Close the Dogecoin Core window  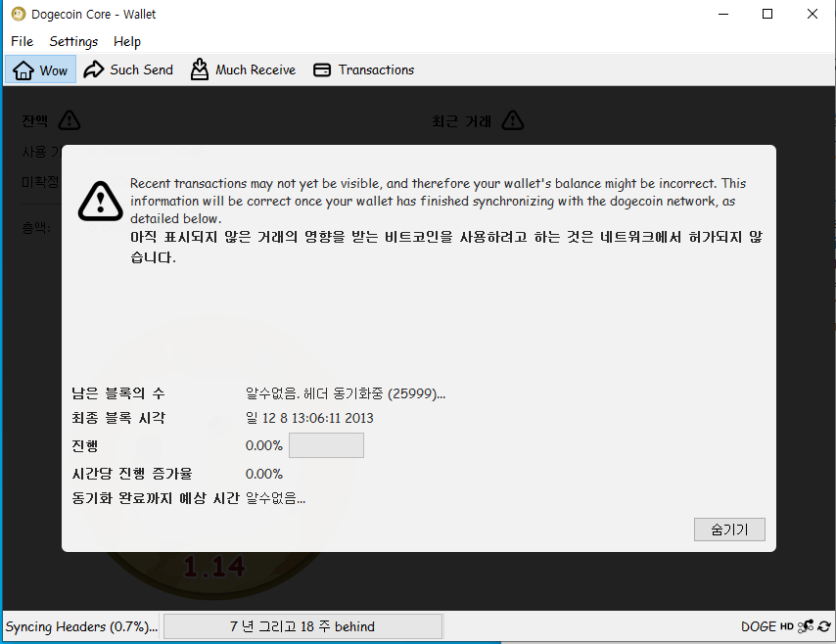(x=812, y=14)
